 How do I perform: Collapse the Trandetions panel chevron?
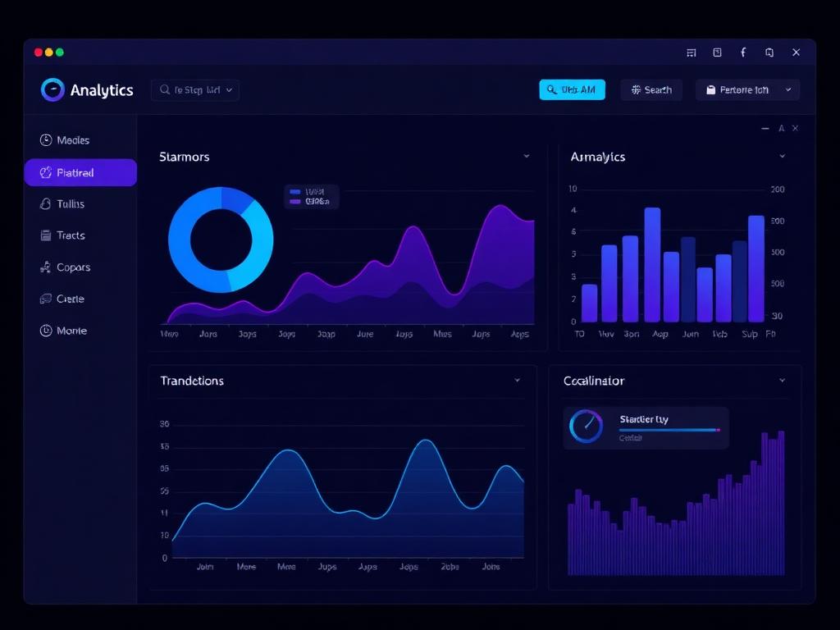[518, 381]
